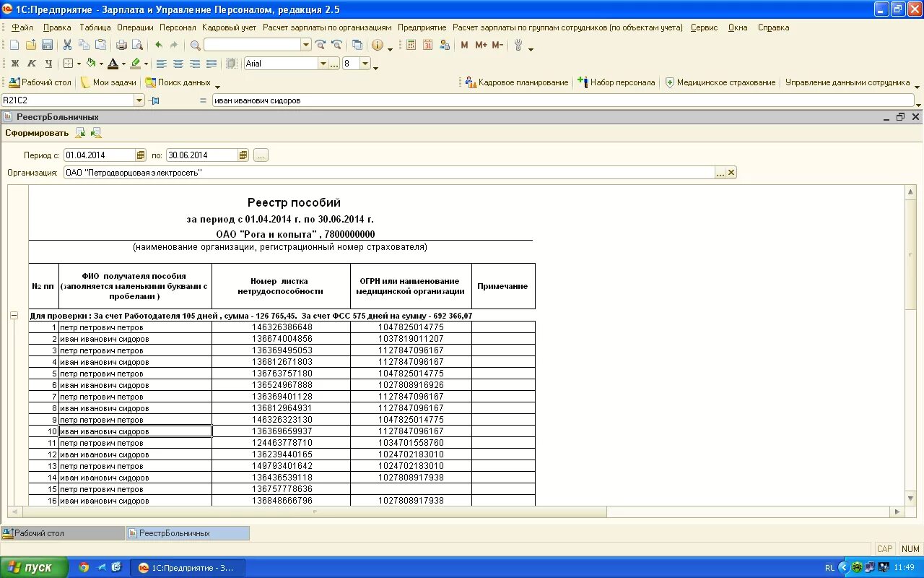This screenshot has width=924, height=578.
Task: Click the Open file folder icon
Action: [x=30, y=45]
